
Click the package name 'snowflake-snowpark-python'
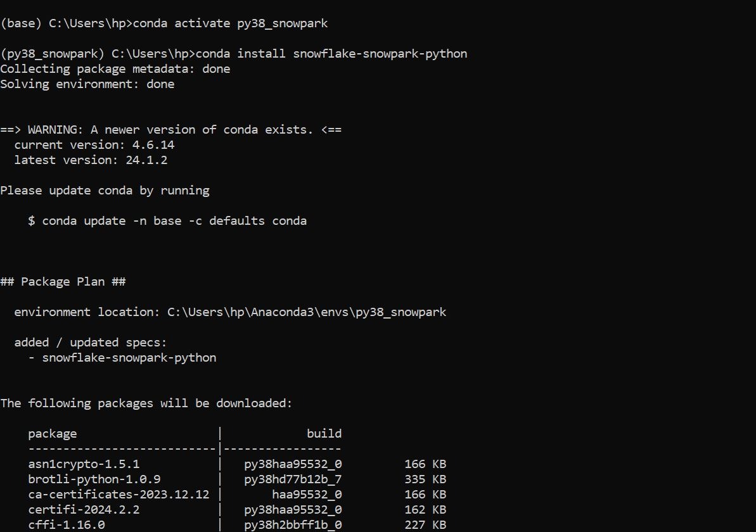coord(380,54)
